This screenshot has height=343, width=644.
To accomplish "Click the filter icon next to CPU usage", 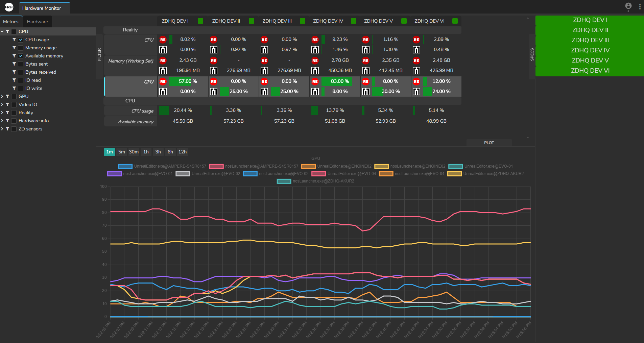I will click(14, 40).
